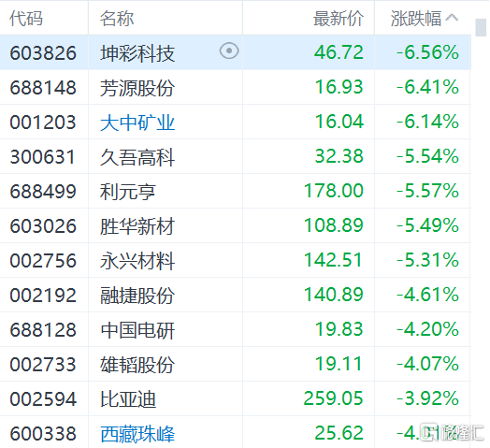
Task: Click the -6.56% change of 坤彩科技
Action: (427, 52)
